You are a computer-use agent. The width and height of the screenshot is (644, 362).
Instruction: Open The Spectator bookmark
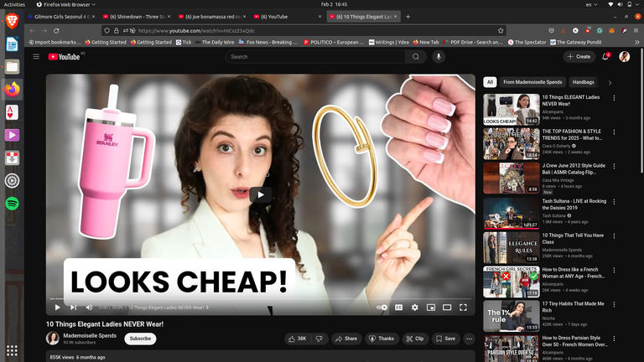pyautogui.click(x=527, y=42)
